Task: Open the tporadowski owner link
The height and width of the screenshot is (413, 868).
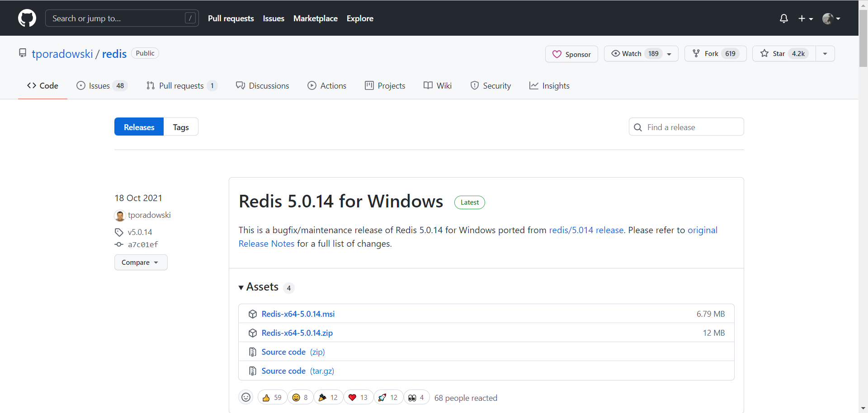Action: [x=62, y=54]
